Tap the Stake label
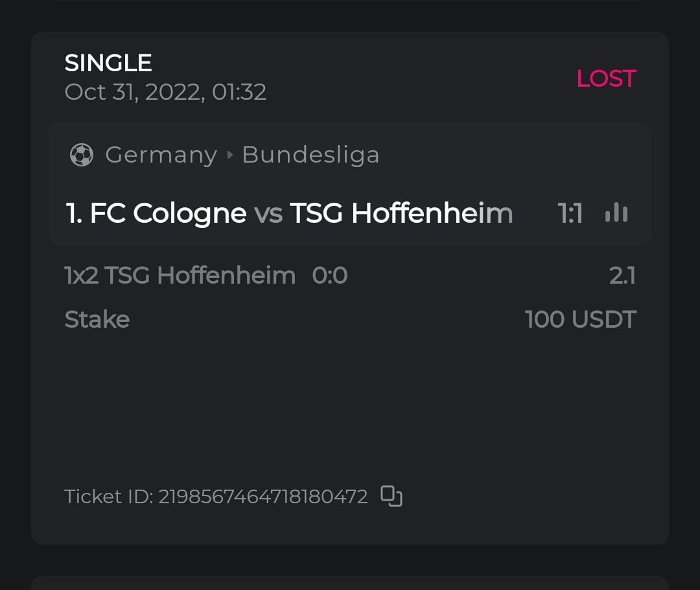 click(x=97, y=319)
